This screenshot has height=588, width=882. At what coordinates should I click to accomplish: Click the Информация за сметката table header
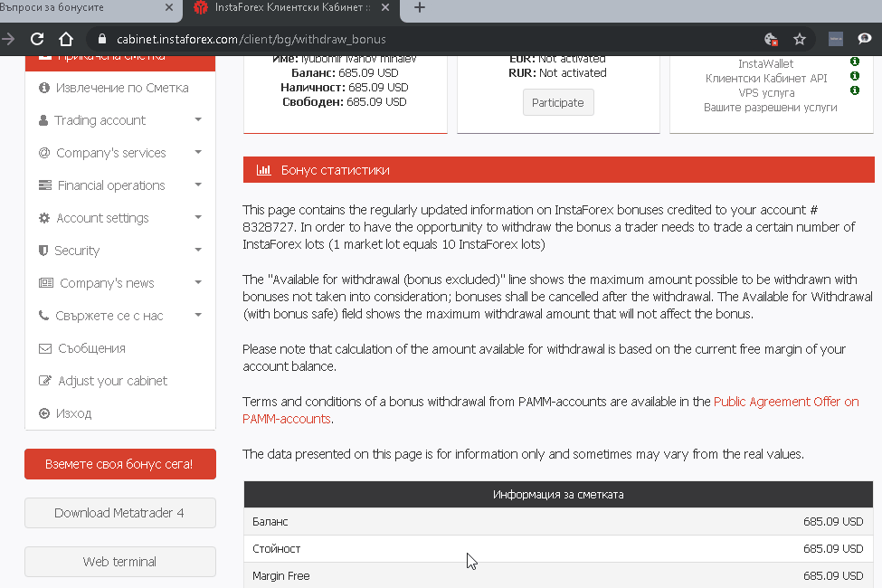pyautogui.click(x=558, y=495)
